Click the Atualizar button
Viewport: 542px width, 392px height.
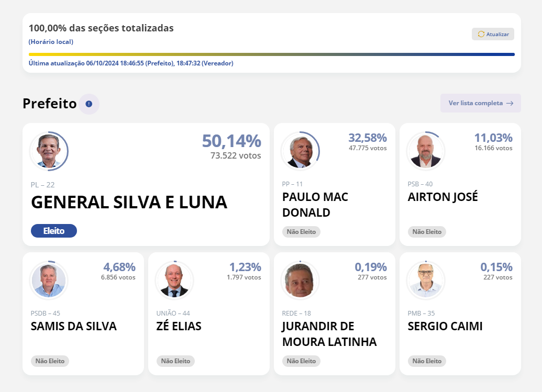click(493, 34)
